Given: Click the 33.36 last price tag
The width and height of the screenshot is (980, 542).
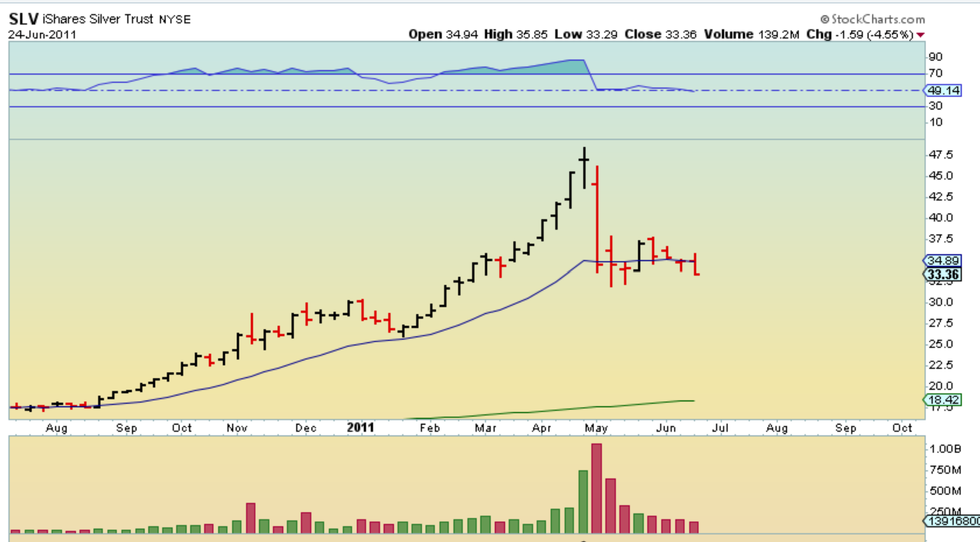Looking at the screenshot, I should (943, 275).
